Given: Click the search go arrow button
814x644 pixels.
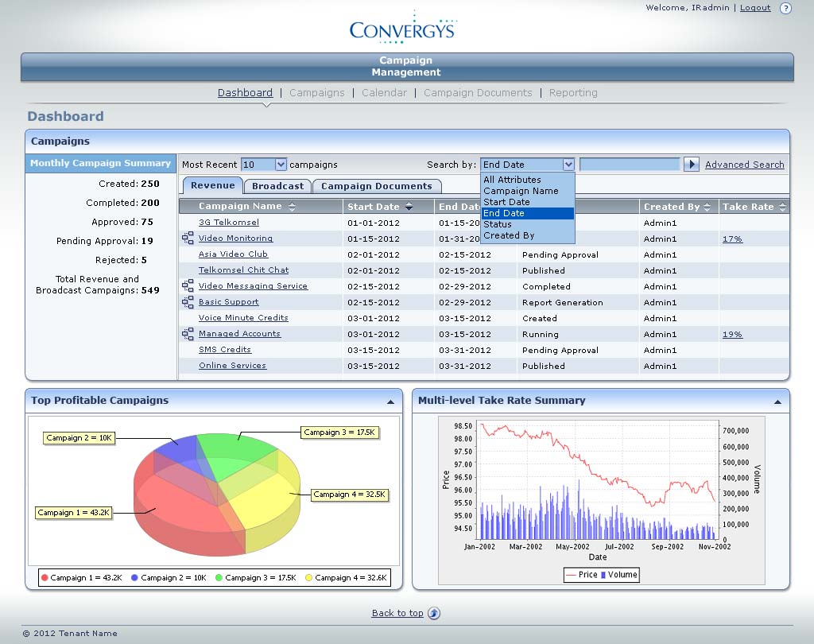Looking at the screenshot, I should pos(692,165).
